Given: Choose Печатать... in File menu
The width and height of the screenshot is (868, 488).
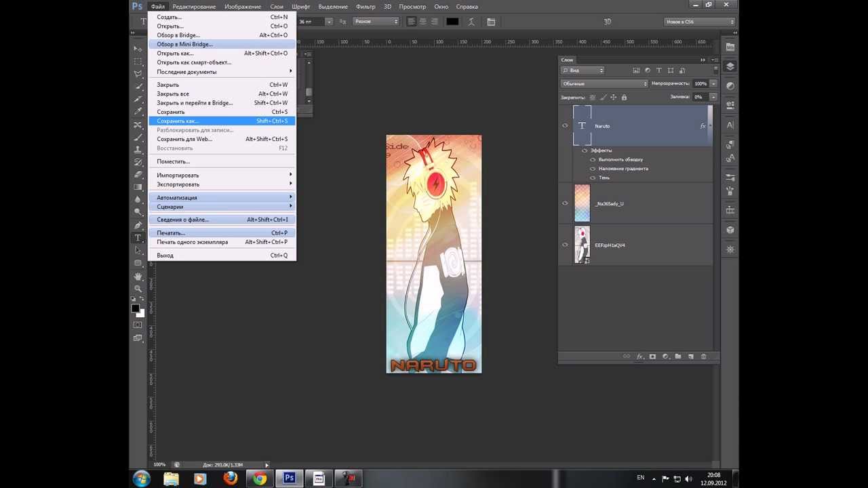Looking at the screenshot, I should [x=222, y=232].
